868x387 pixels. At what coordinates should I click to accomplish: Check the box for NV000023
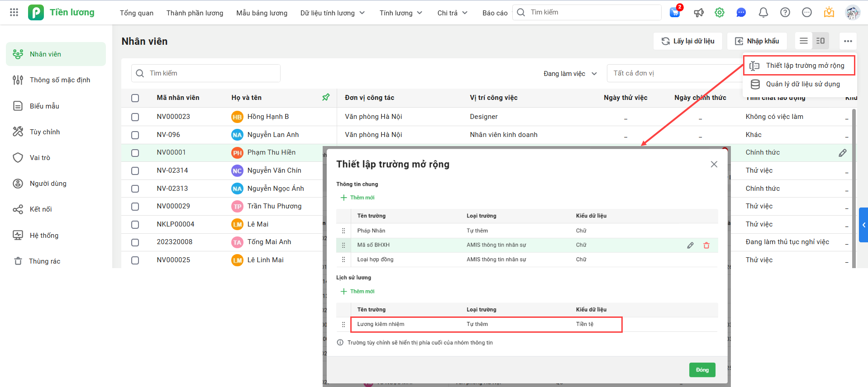135,117
